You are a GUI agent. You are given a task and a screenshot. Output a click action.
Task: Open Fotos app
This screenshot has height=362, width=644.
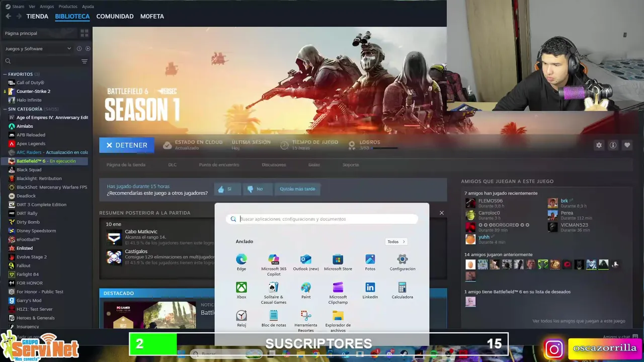(370, 262)
